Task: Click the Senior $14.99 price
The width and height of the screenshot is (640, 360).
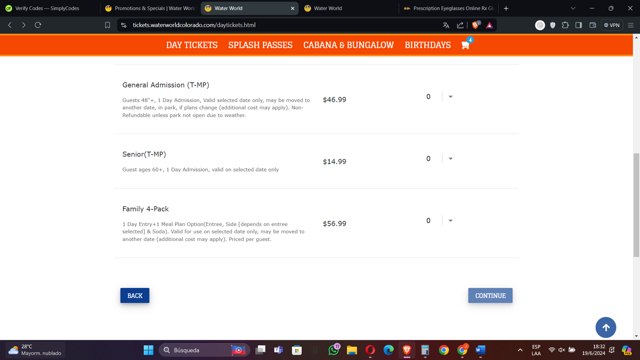Action: pos(334,162)
